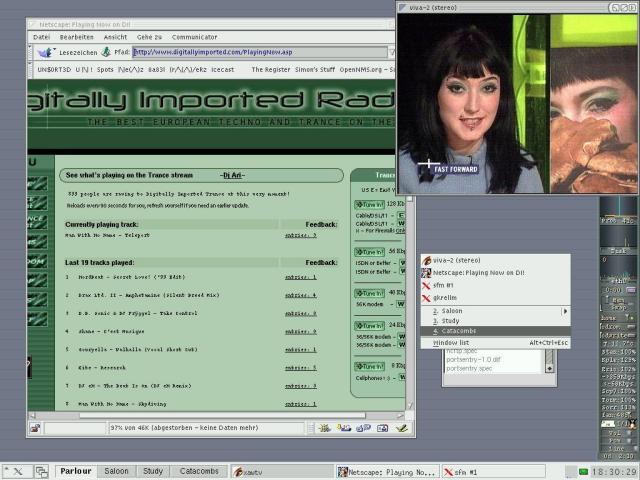This screenshot has height=480, width=640.
Task: Click the taskbar window list icon
Action: [42, 471]
